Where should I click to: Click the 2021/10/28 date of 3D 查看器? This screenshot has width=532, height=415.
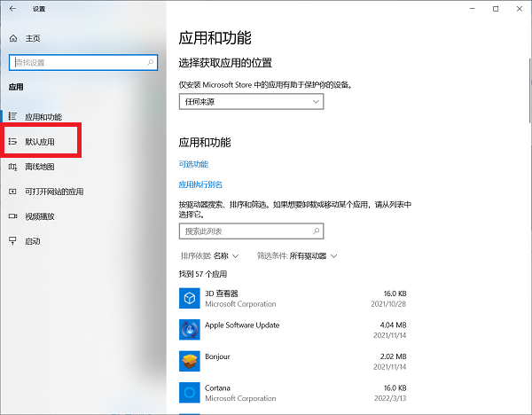tap(388, 304)
